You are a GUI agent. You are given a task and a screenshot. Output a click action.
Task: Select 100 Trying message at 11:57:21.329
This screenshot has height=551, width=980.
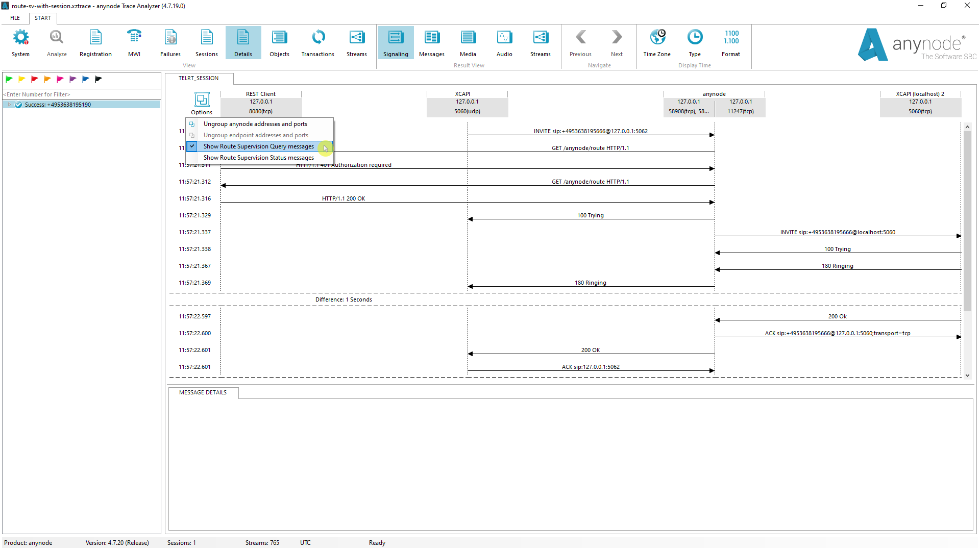tap(591, 215)
